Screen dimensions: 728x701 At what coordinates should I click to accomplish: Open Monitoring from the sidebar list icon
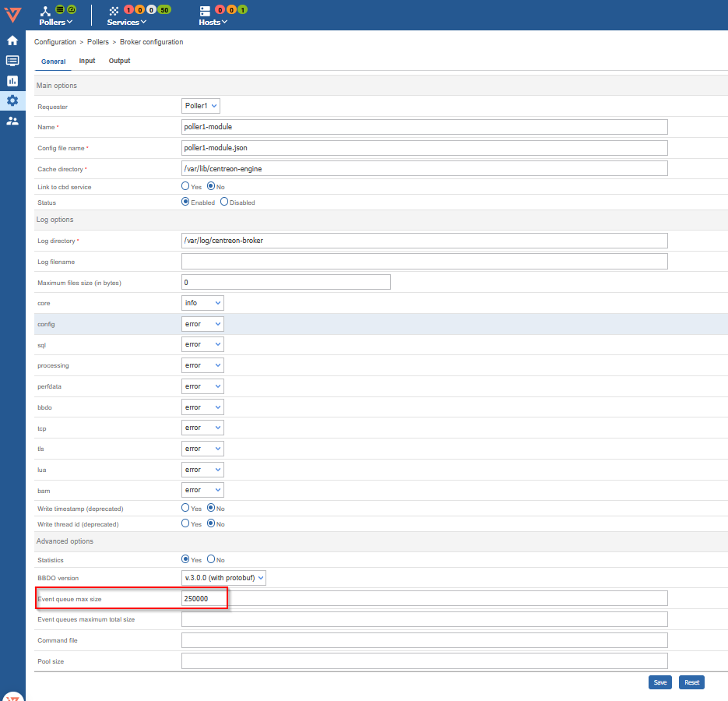[12, 61]
